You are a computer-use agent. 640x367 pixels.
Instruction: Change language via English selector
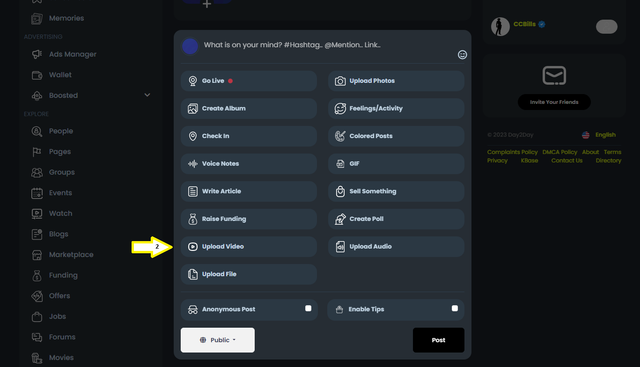click(599, 135)
